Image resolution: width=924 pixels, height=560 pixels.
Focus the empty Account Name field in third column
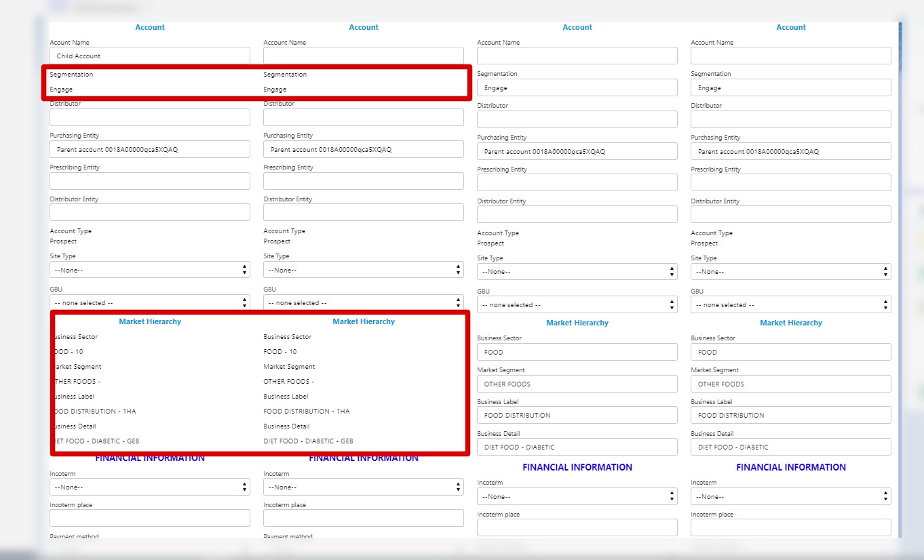tap(577, 56)
